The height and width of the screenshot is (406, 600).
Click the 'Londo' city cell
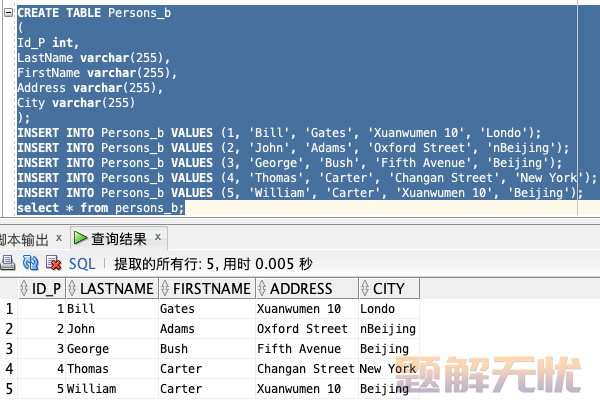click(389, 309)
